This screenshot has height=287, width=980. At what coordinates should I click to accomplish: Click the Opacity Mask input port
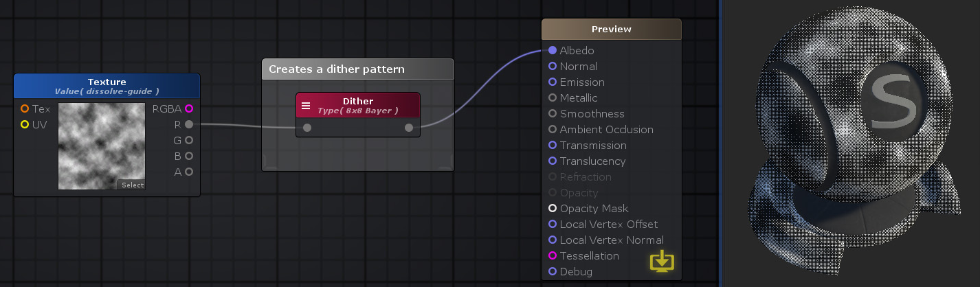[553, 208]
